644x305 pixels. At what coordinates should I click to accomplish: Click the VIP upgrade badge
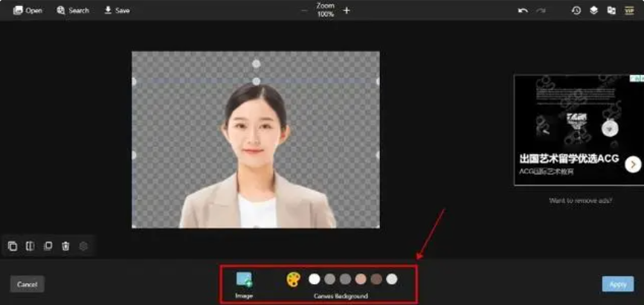point(628,10)
